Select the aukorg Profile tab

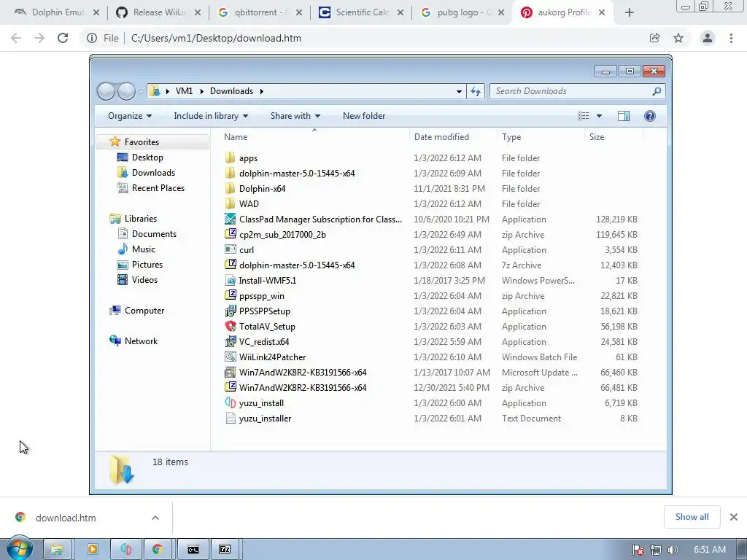(x=564, y=12)
